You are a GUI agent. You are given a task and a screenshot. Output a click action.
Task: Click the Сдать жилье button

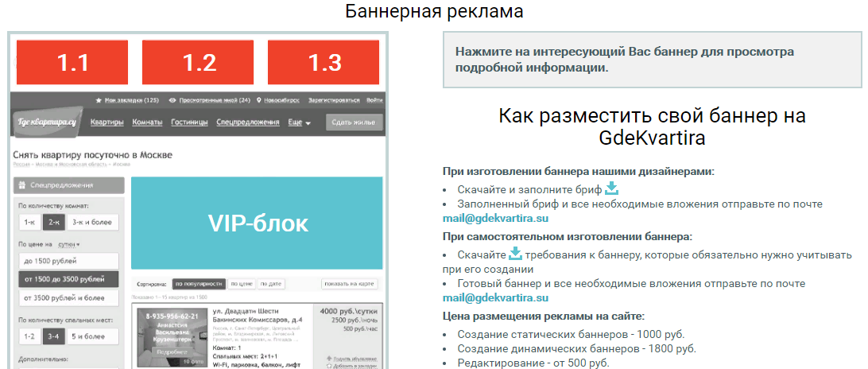click(354, 122)
